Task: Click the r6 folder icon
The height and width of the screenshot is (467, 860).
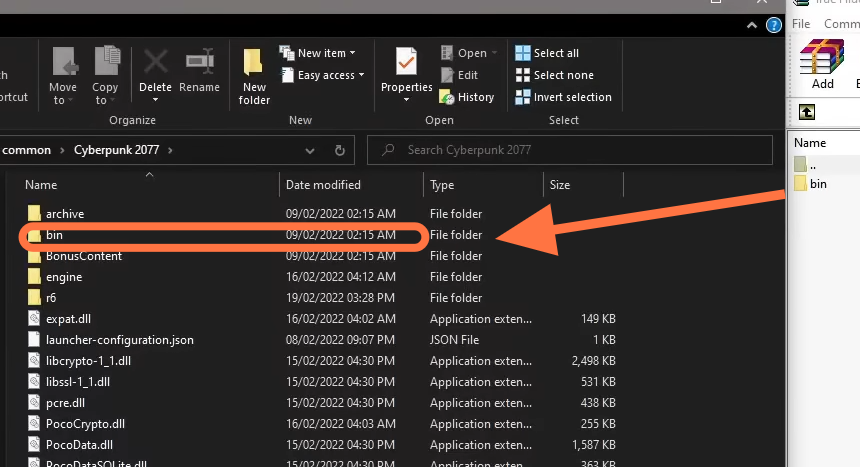Action: click(34, 297)
